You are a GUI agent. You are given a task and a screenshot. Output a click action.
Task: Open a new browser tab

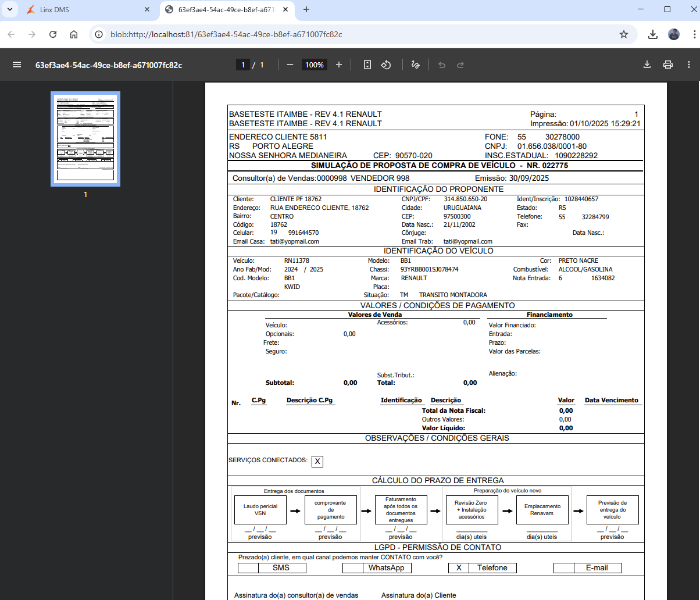[x=306, y=9]
